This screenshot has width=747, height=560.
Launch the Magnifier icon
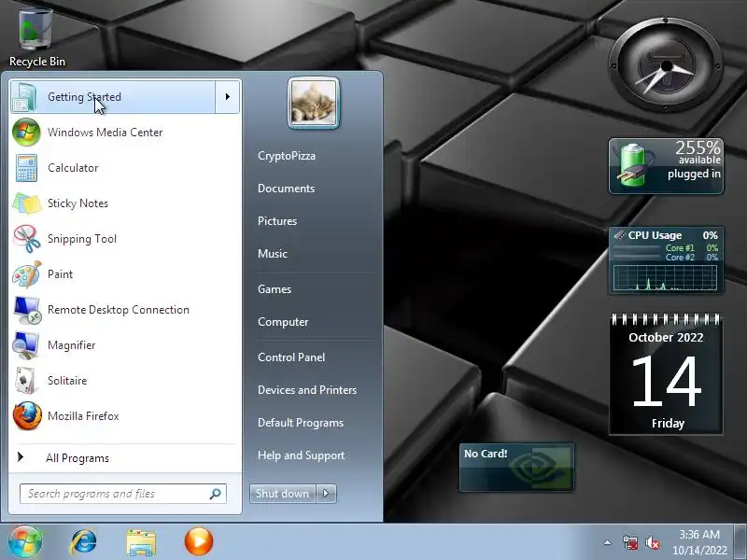coord(27,345)
